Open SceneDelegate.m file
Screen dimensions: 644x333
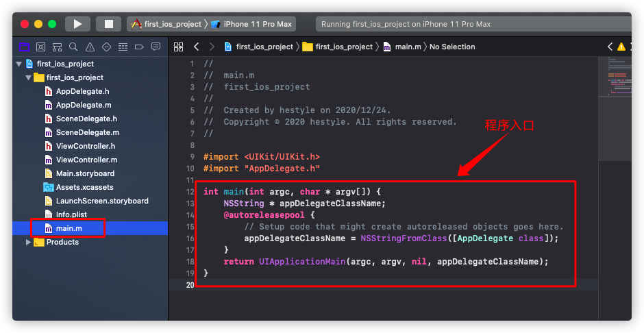tap(88, 132)
